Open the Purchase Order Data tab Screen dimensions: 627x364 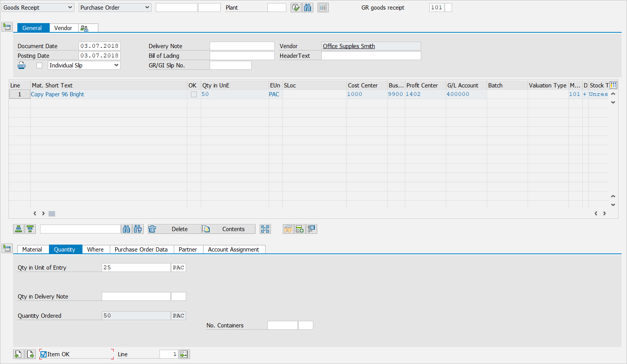click(x=141, y=250)
